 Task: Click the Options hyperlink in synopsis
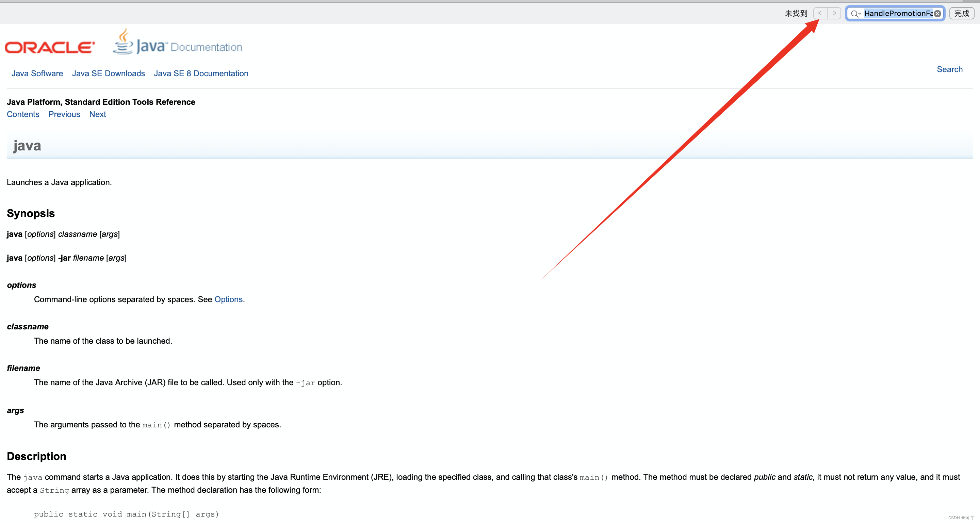click(x=229, y=299)
